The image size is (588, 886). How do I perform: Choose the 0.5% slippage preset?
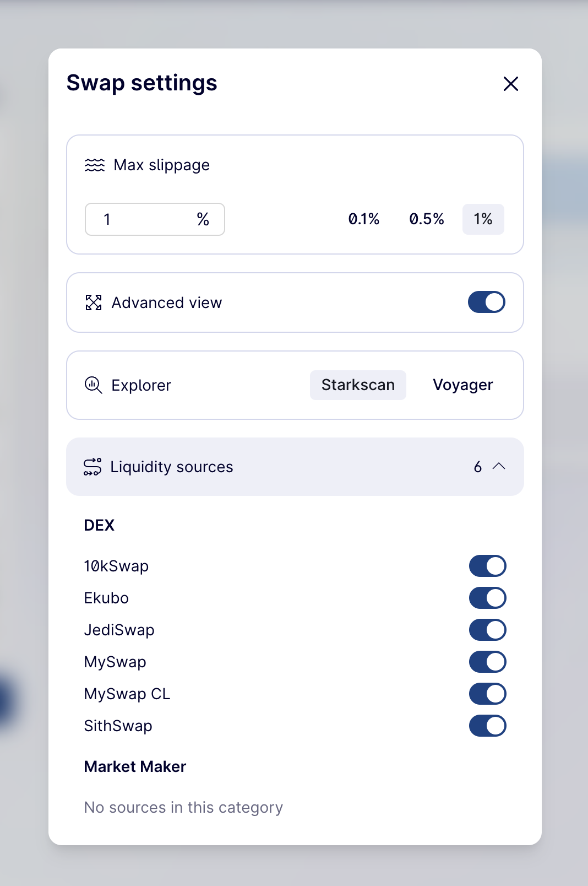(427, 219)
